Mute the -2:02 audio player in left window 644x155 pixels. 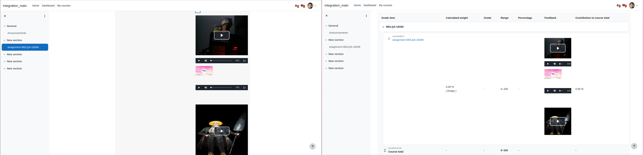[206, 88]
